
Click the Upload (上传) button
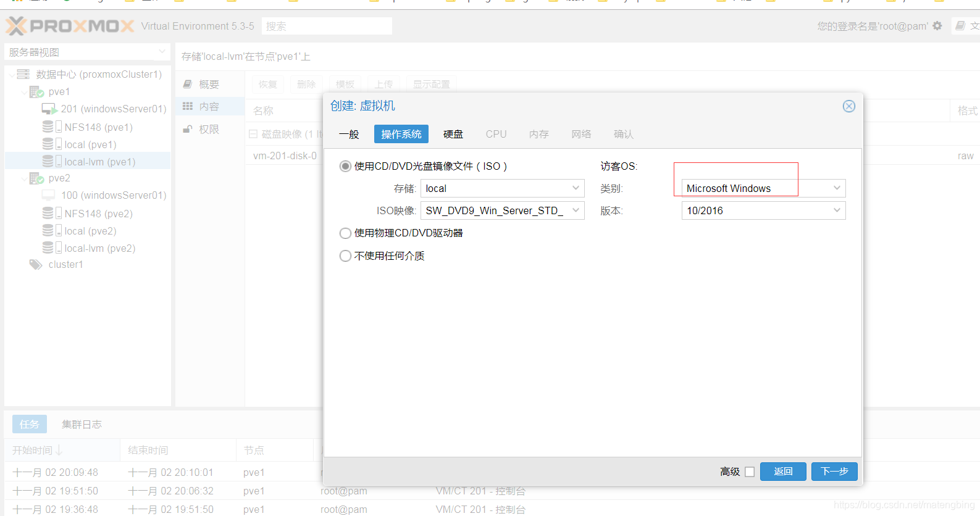tap(383, 84)
